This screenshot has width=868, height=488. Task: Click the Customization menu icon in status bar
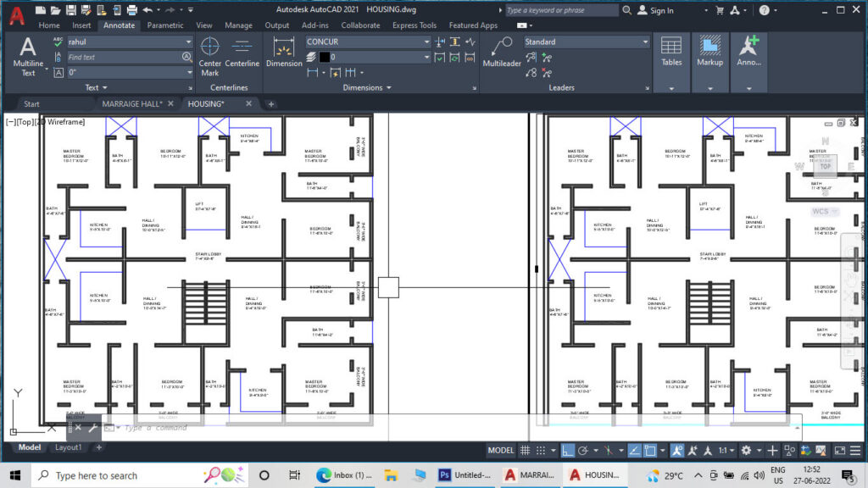[x=855, y=451]
